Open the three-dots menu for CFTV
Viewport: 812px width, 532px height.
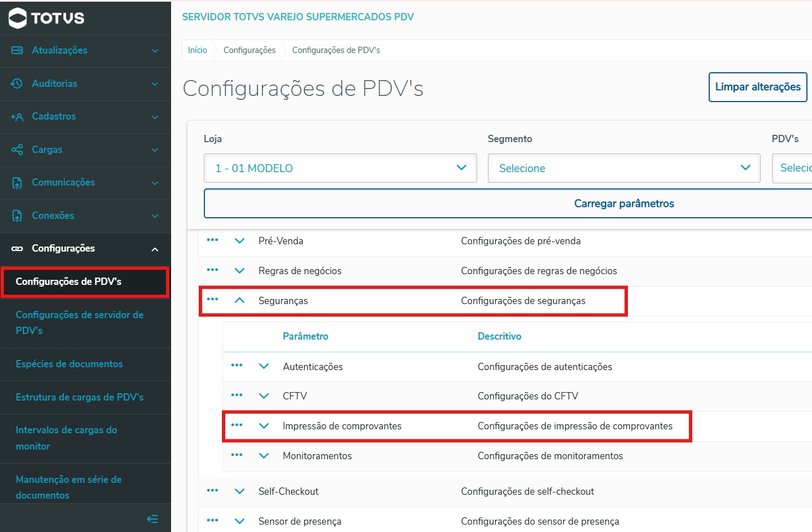(237, 395)
